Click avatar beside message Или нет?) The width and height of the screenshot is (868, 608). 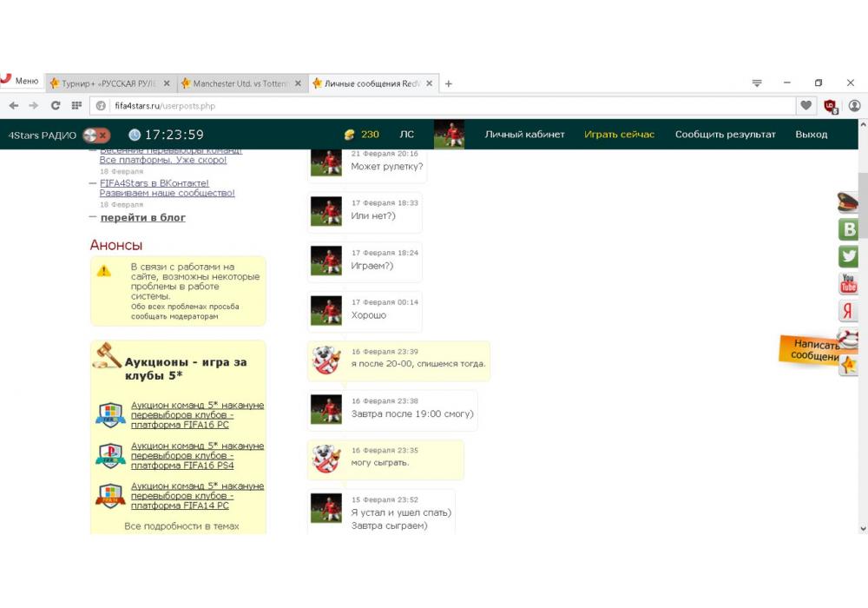click(x=326, y=211)
